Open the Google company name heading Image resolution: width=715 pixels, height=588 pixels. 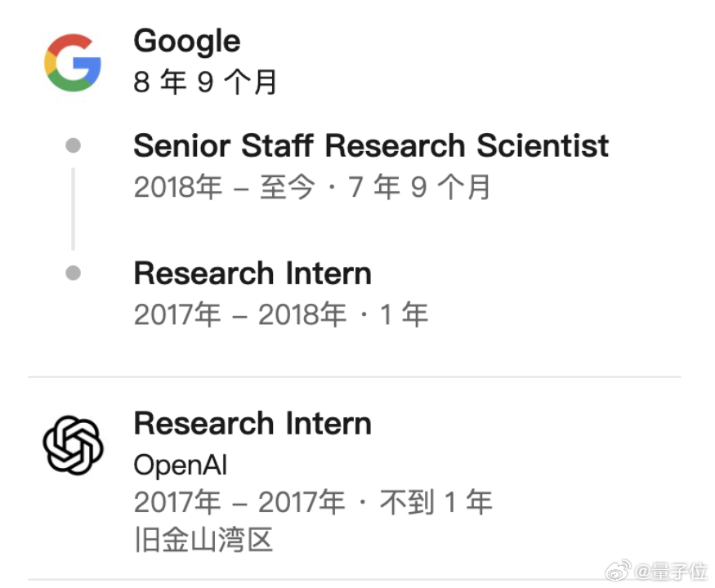click(x=187, y=42)
